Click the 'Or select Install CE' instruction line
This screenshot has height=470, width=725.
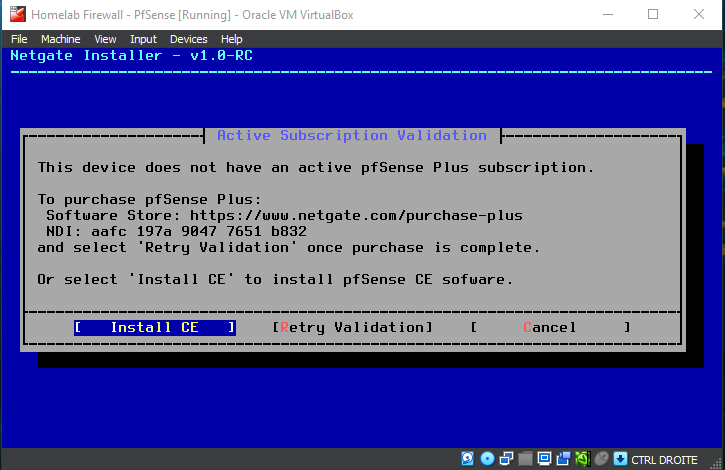click(x=275, y=279)
